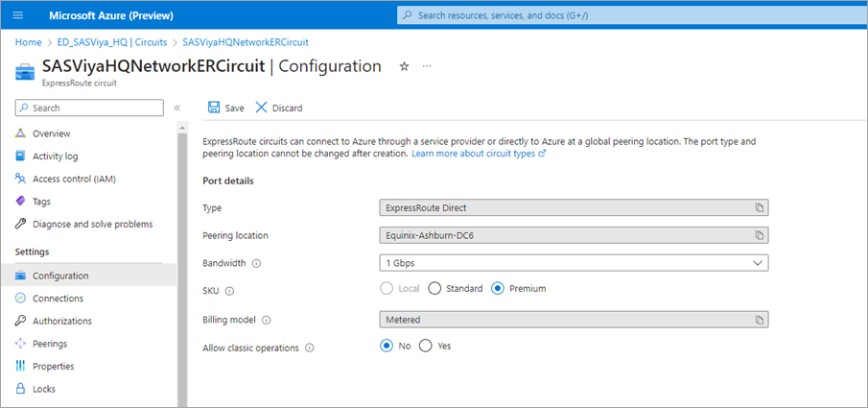
Task: Open the ellipsis more options menu
Action: point(427,66)
